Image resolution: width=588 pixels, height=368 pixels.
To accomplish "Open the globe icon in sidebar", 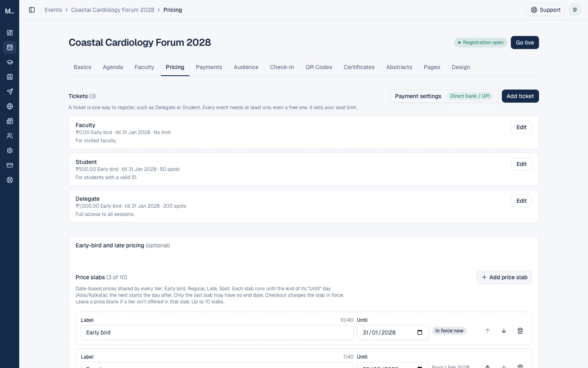I will click(10, 106).
